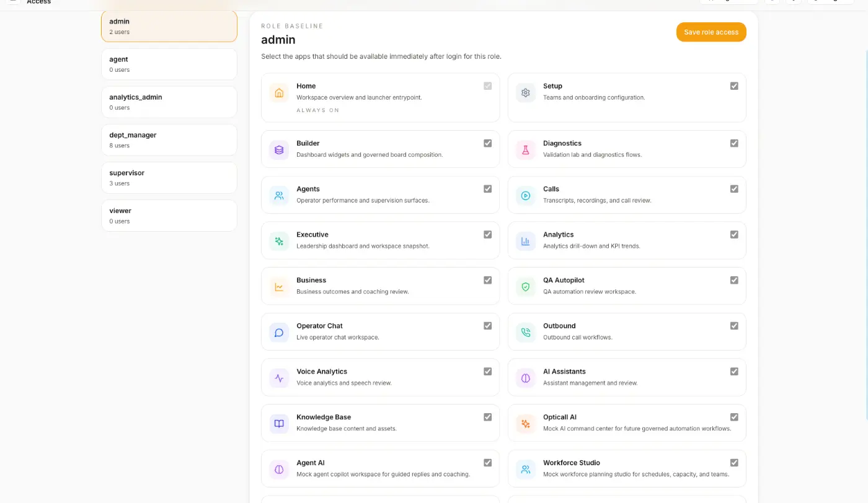The image size is (868, 503).
Task: Uncheck the Setup app checkbox
Action: [734, 86]
